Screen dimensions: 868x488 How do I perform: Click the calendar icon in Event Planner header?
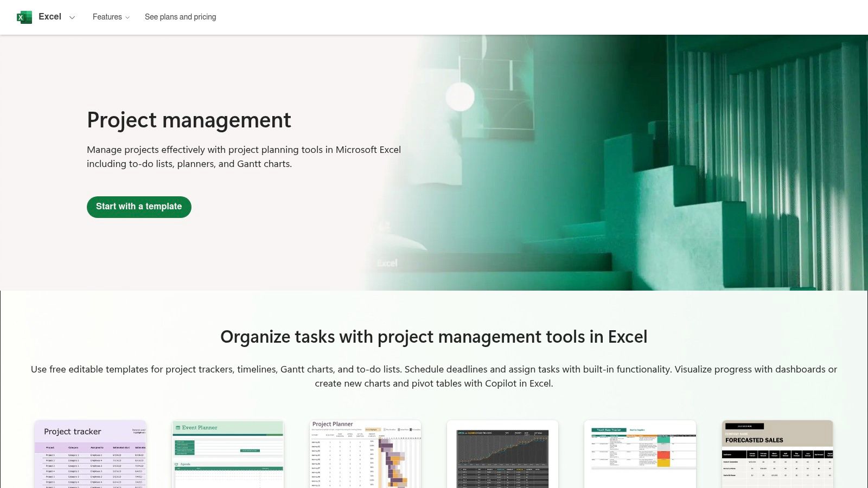click(x=178, y=428)
